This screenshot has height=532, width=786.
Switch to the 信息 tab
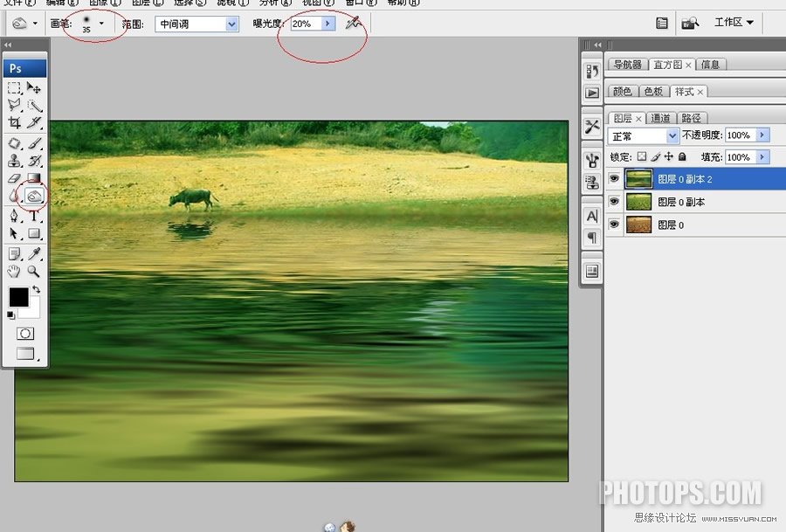point(710,65)
